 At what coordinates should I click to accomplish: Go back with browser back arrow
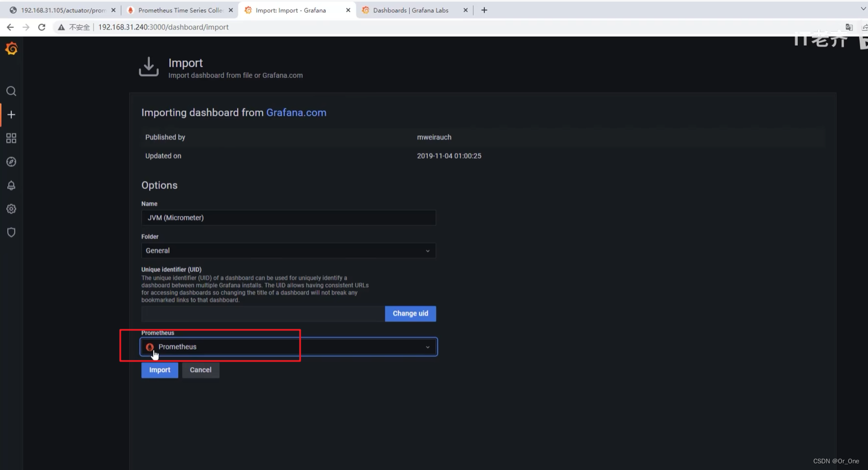click(x=10, y=27)
